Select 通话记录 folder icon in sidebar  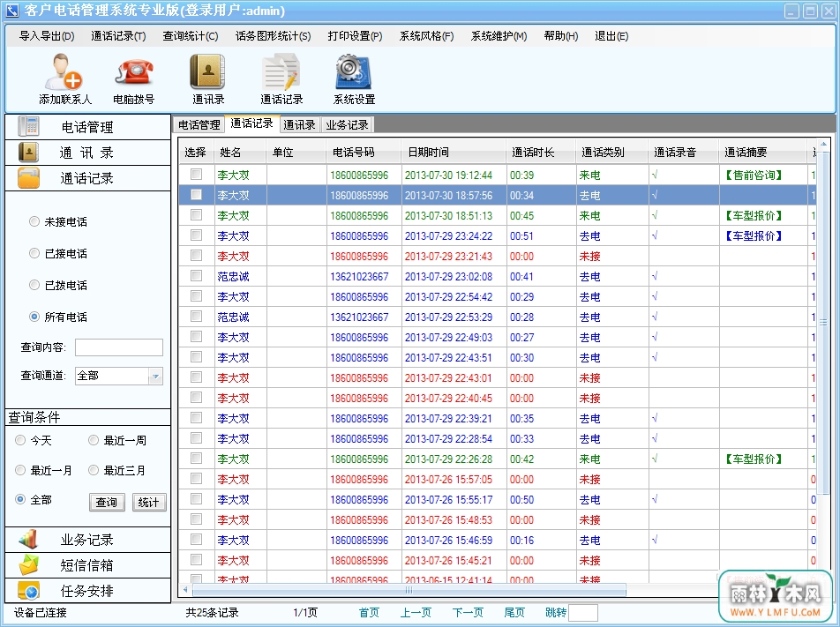[x=28, y=178]
